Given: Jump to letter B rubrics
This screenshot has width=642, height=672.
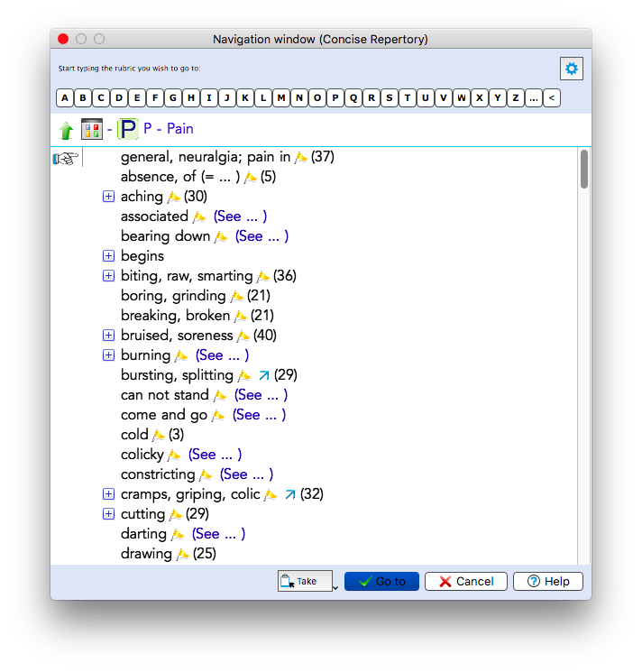Looking at the screenshot, I should click(x=83, y=98).
